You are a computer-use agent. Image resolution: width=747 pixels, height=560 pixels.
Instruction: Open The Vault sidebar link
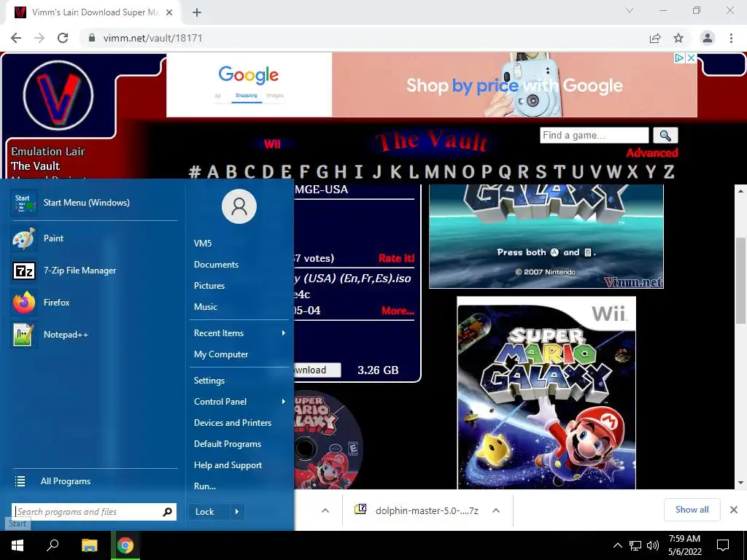(35, 166)
